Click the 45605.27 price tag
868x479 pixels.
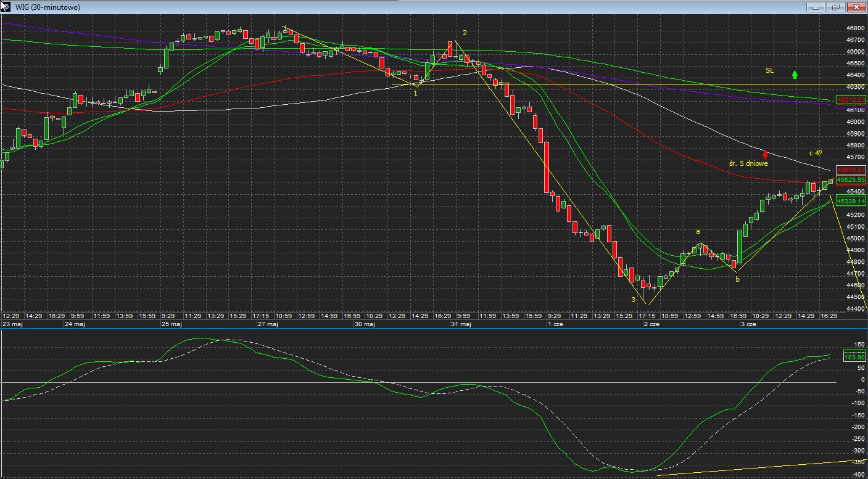(851, 170)
